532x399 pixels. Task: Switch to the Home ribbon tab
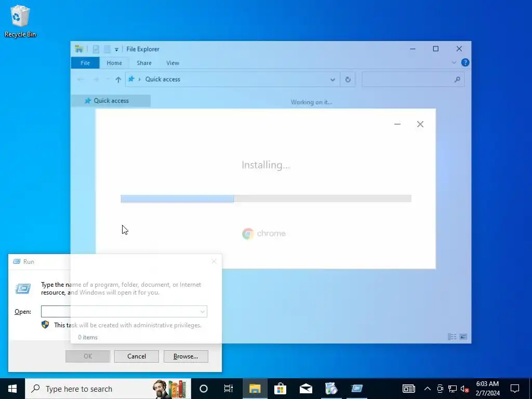coord(114,63)
